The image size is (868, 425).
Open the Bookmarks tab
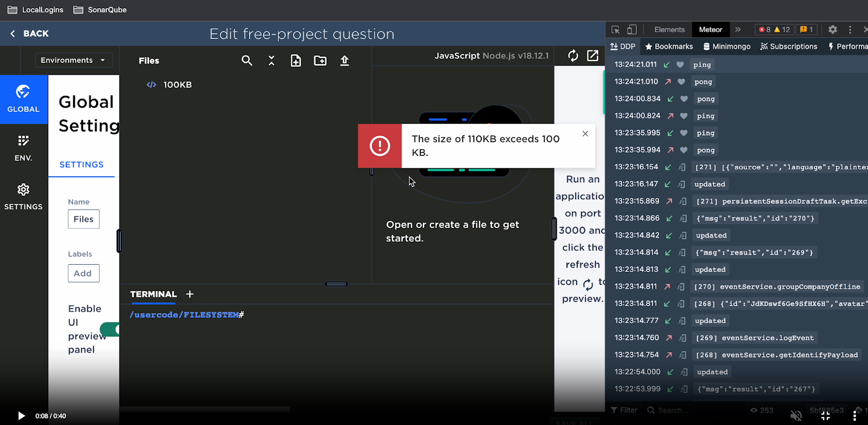point(669,47)
